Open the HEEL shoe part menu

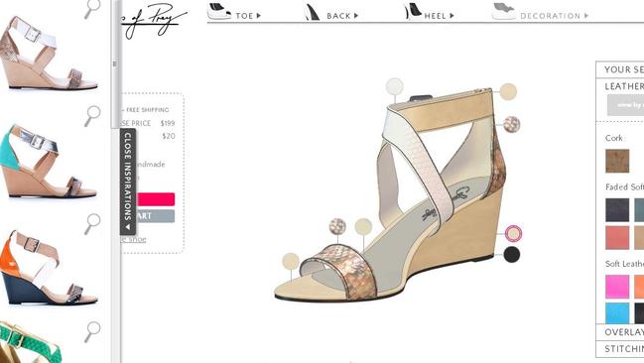435,16
